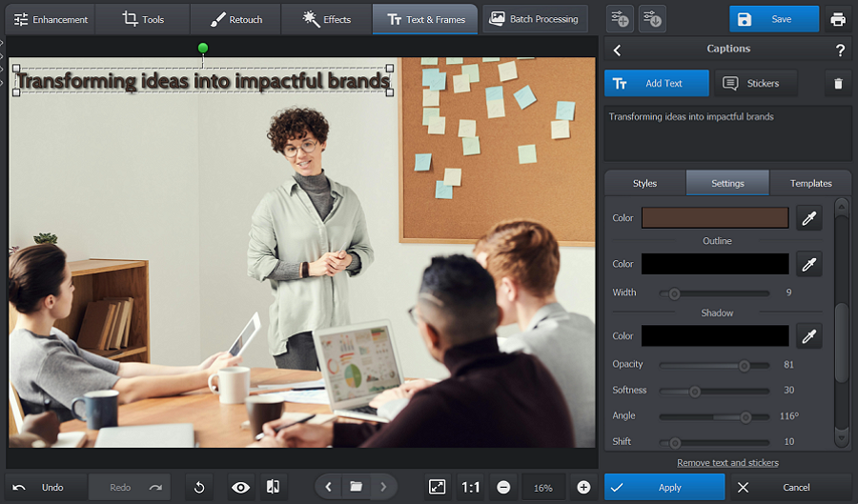This screenshot has width=858, height=504.
Task: Switch to the Tools tab
Action: (x=143, y=20)
